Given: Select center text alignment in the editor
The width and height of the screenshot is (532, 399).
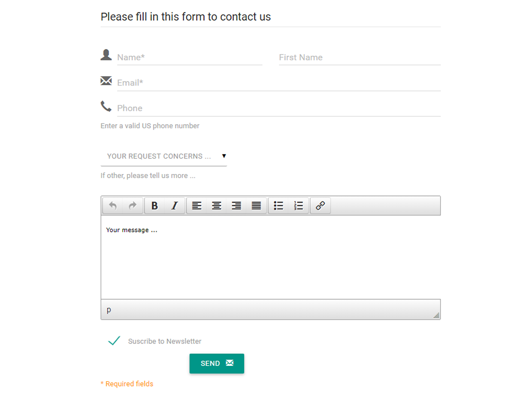Looking at the screenshot, I should click(216, 206).
